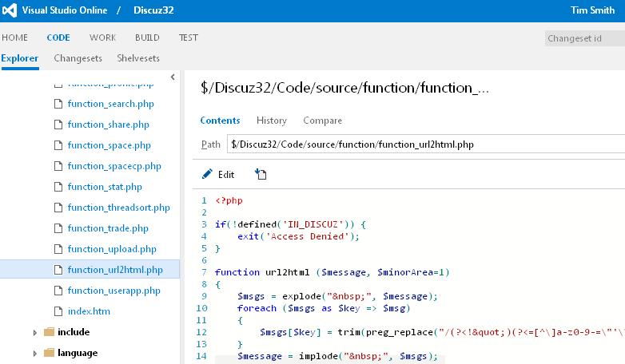Open function_trade.php in the tree
The width and height of the screenshot is (625, 364).
(x=108, y=228)
